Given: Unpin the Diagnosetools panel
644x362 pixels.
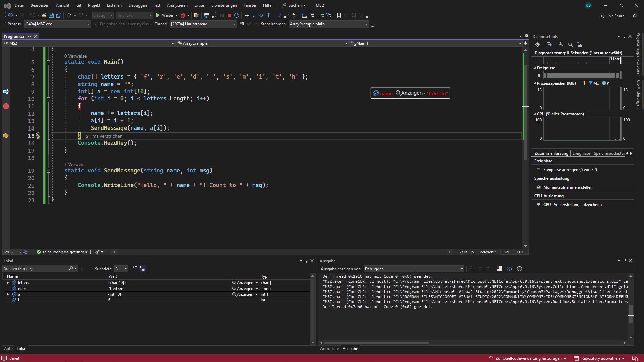Looking at the screenshot, I should click(624, 36).
